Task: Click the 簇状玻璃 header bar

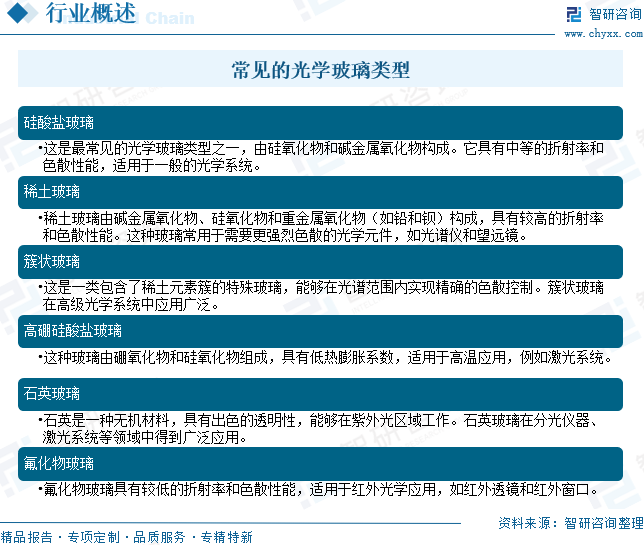Action: click(320, 262)
